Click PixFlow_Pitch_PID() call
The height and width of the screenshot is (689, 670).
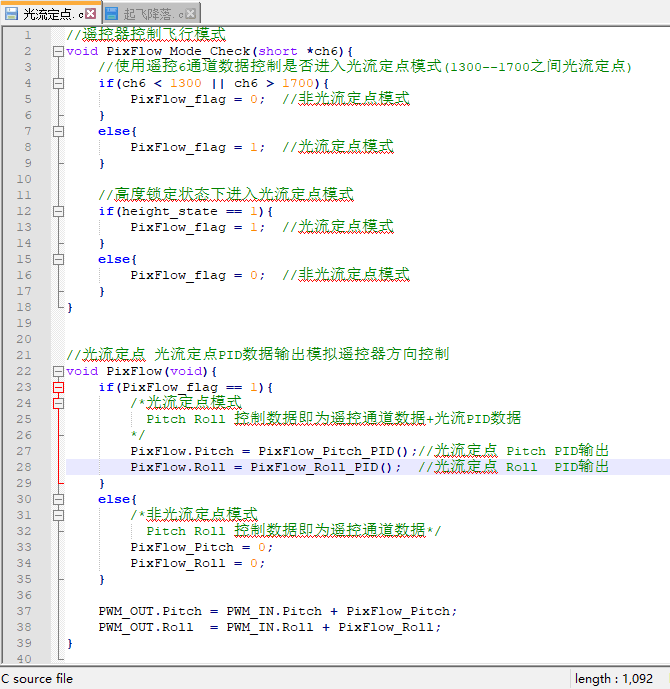333,452
